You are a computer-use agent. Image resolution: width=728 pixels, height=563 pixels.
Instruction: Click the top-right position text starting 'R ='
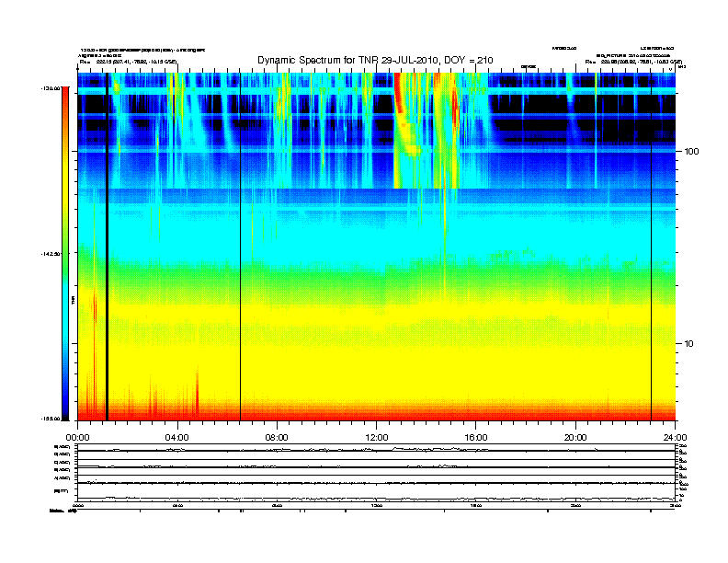coord(633,62)
